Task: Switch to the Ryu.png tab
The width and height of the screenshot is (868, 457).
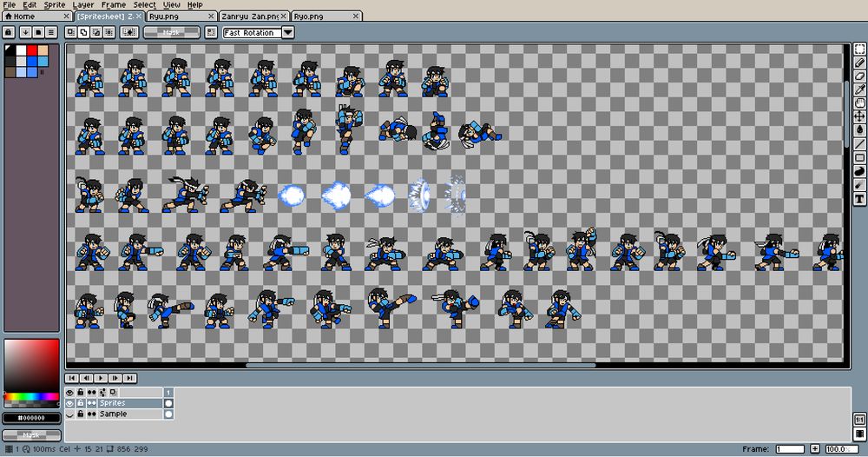Action: pyautogui.click(x=181, y=16)
